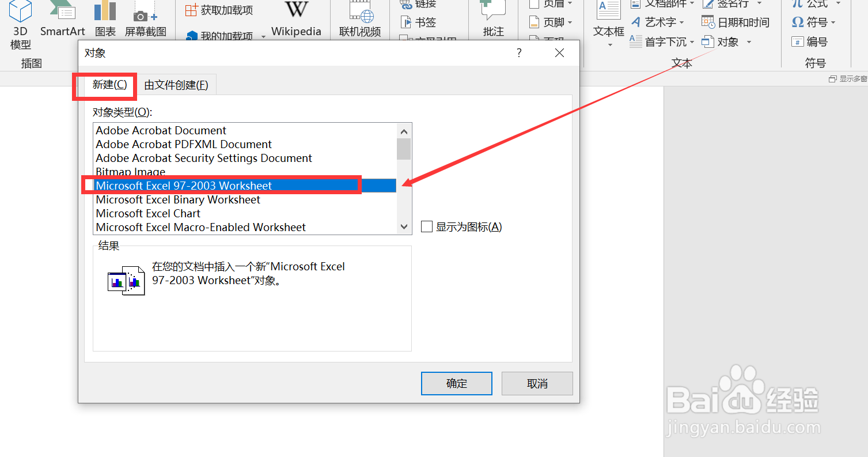Open the 页眉 header menu
The height and width of the screenshot is (457, 868).
pyautogui.click(x=551, y=4)
